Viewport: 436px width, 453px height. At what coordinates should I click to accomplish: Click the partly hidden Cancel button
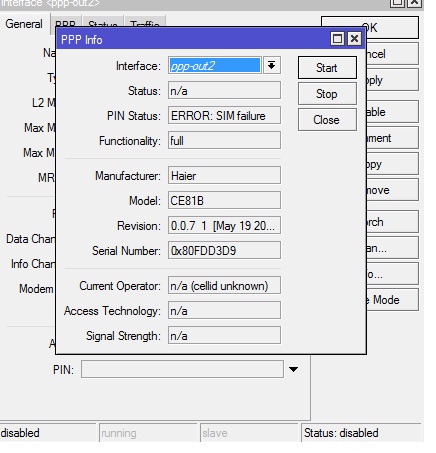click(392, 54)
